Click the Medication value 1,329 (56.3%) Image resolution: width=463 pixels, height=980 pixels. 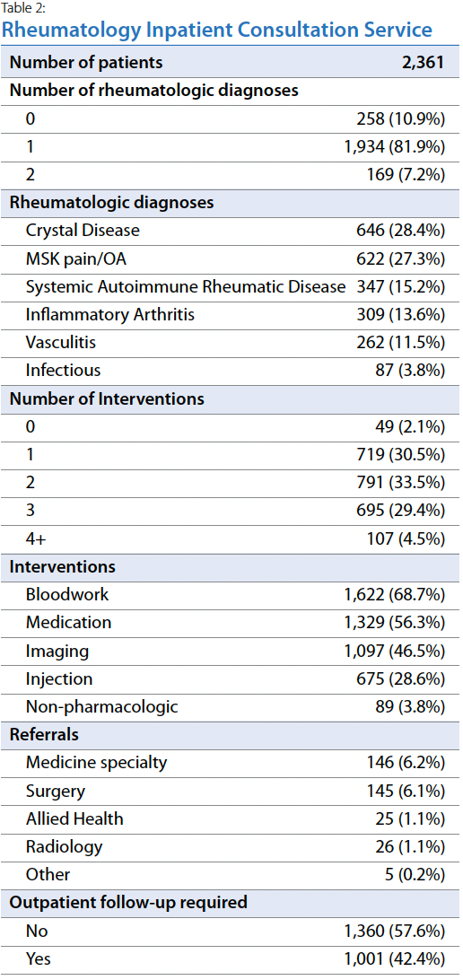click(x=394, y=623)
